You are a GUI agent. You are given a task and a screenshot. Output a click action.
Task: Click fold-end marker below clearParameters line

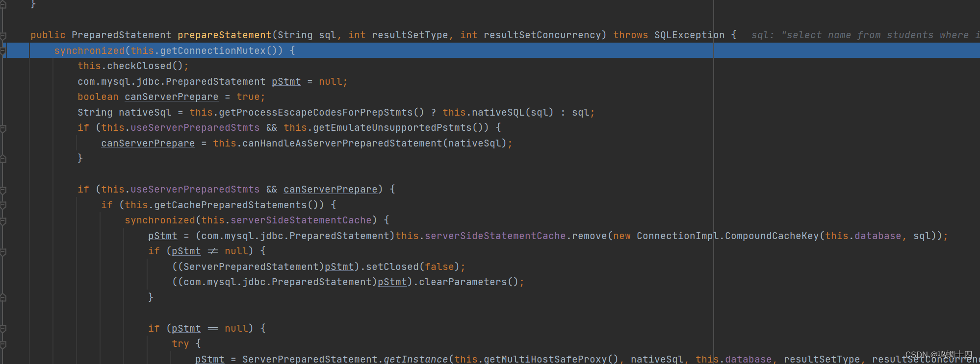point(3,297)
